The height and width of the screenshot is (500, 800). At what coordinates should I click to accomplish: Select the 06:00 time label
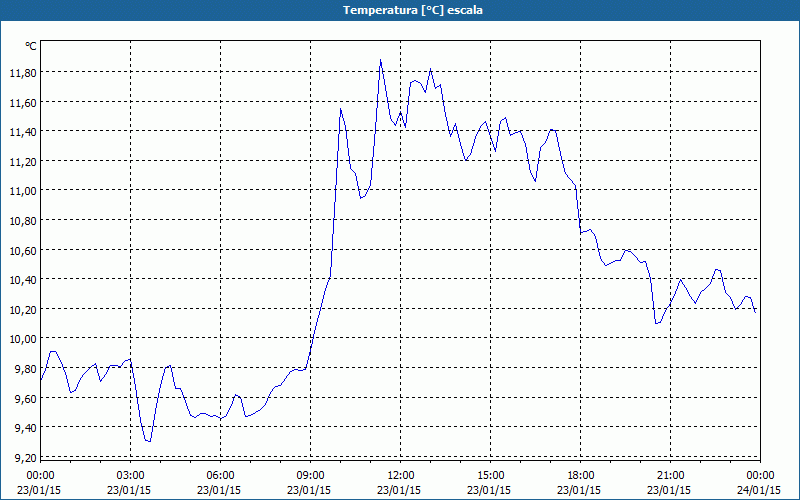(x=220, y=476)
